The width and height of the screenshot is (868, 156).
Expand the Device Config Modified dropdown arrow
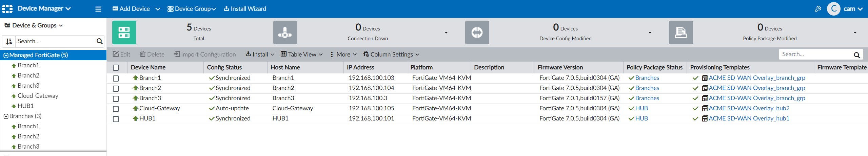point(650,32)
